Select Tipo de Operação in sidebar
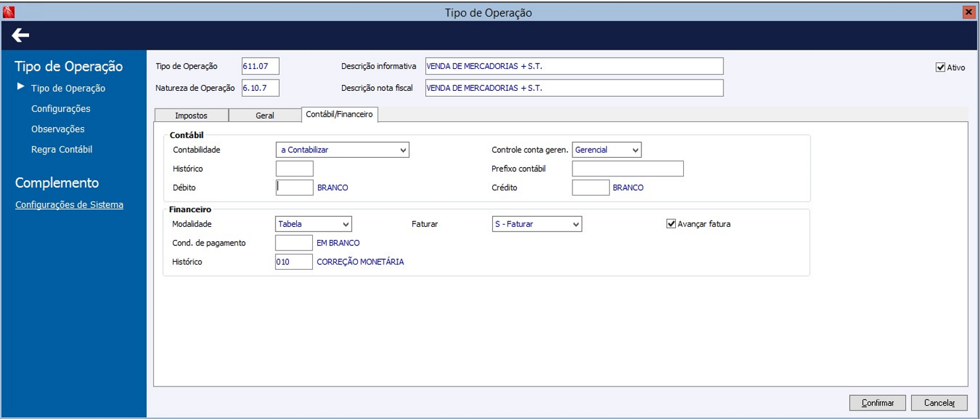This screenshot has height=419, width=980. pyautogui.click(x=68, y=88)
